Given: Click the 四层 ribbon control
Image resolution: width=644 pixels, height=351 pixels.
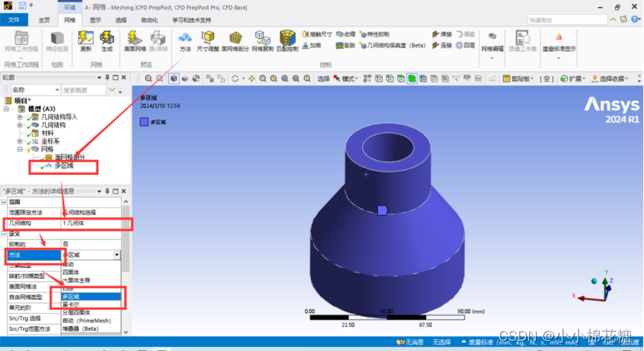Looking at the screenshot, I should click(x=466, y=45).
